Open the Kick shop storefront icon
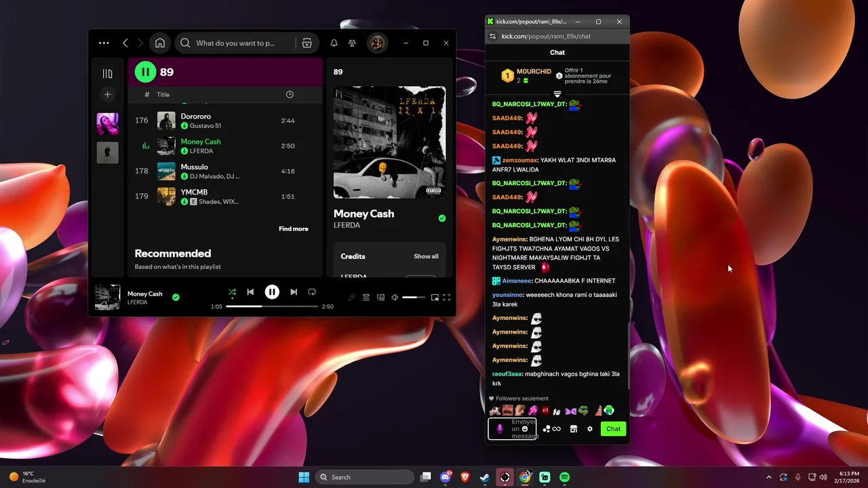This screenshot has height=488, width=868. click(x=573, y=428)
